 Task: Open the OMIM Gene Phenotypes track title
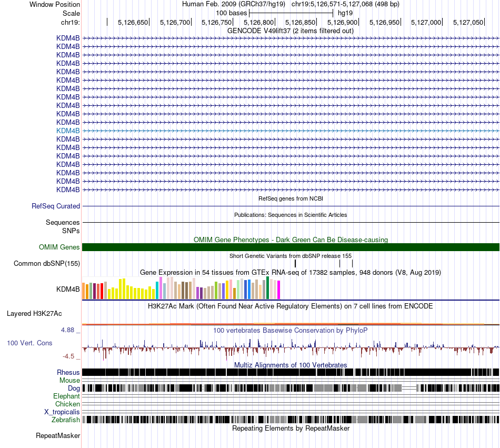pos(291,240)
